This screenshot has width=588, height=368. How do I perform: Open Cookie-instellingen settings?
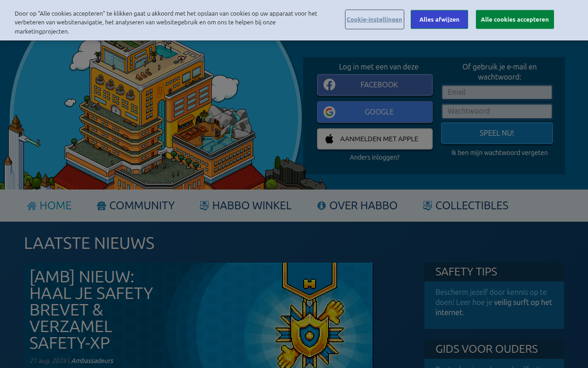[374, 19]
